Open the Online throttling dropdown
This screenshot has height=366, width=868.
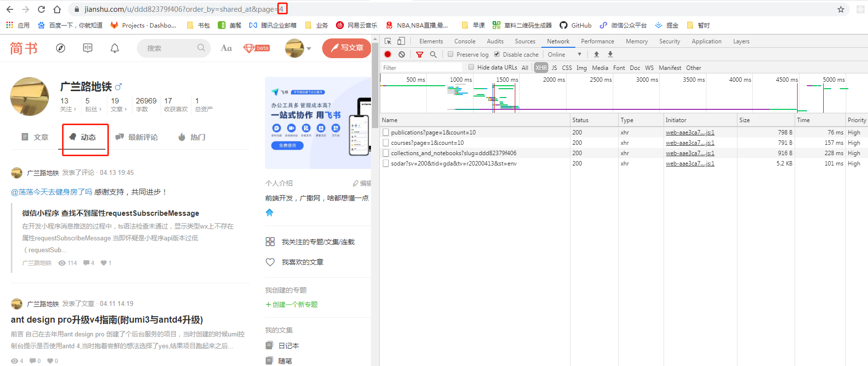565,54
